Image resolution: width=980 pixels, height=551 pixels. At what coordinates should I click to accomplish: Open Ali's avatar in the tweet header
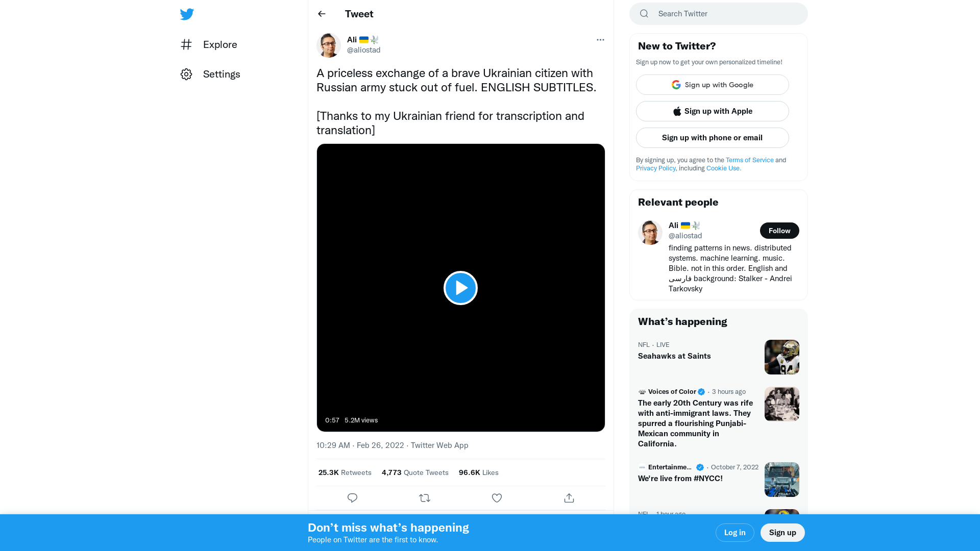click(329, 45)
